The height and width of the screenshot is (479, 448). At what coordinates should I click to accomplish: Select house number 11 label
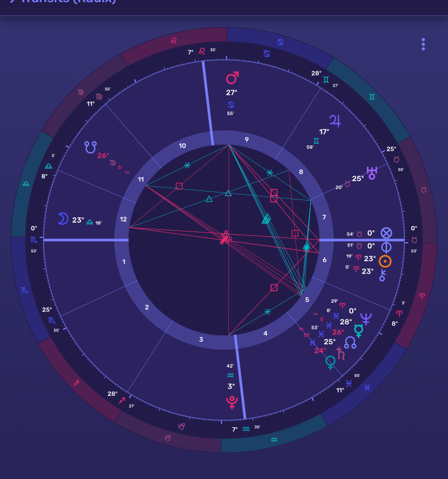click(x=141, y=179)
